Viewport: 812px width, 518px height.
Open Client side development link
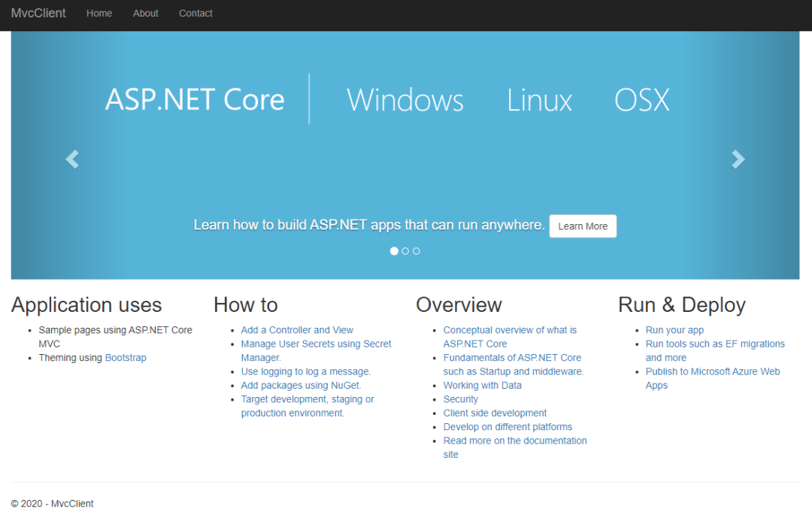495,413
